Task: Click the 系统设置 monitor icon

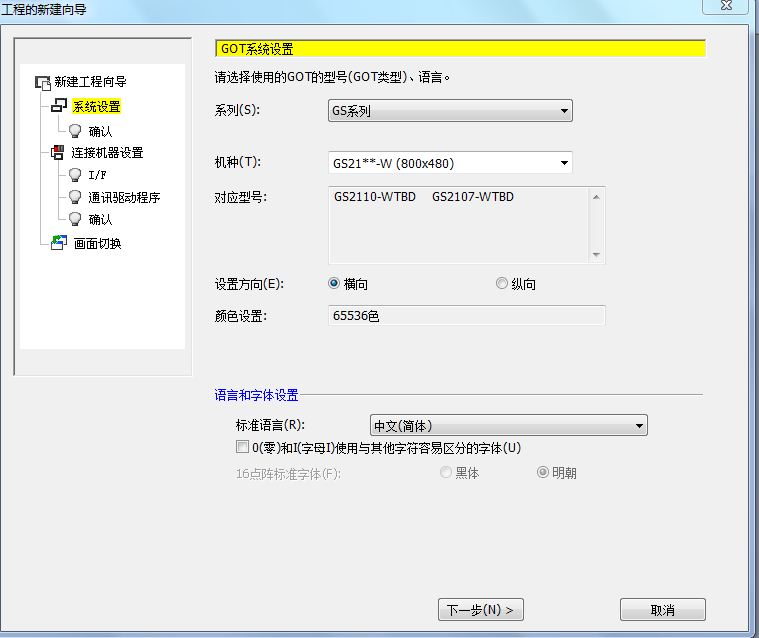Action: (x=59, y=106)
